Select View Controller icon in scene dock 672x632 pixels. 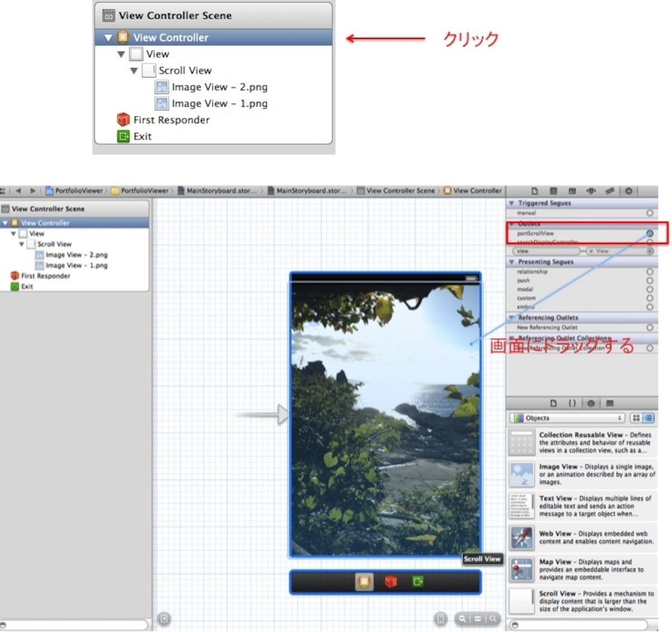[x=364, y=582]
